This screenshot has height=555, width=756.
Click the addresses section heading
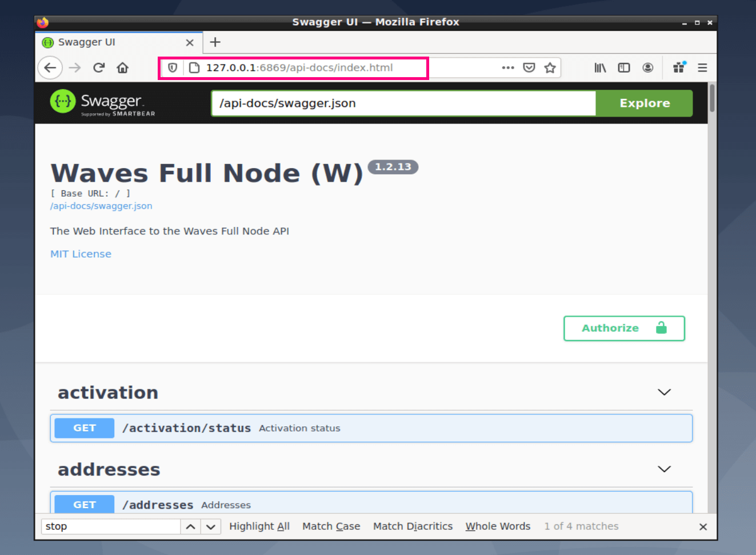(x=109, y=469)
